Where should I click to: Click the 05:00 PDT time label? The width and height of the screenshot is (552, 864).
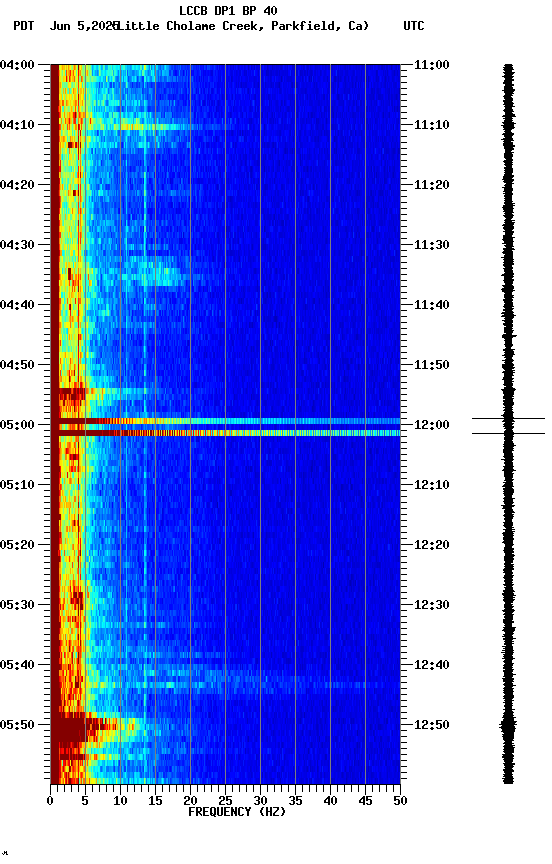[x=17, y=425]
